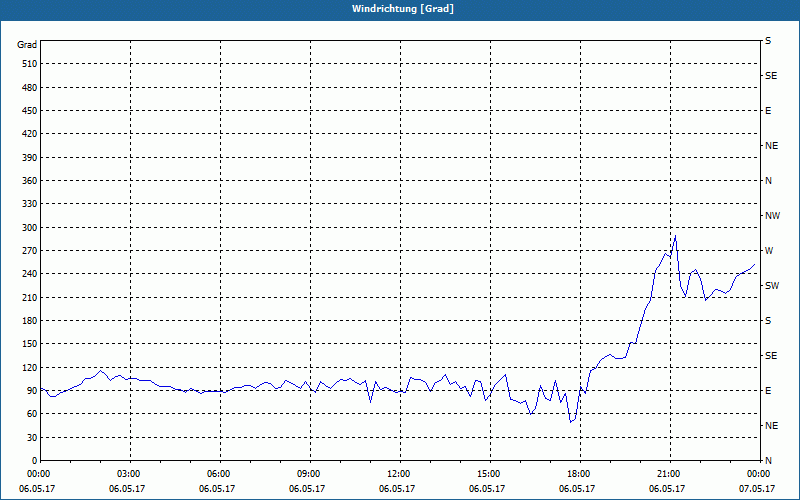Select the 300 degree axis label
Image resolution: width=800 pixels, height=500 pixels.
[30, 228]
